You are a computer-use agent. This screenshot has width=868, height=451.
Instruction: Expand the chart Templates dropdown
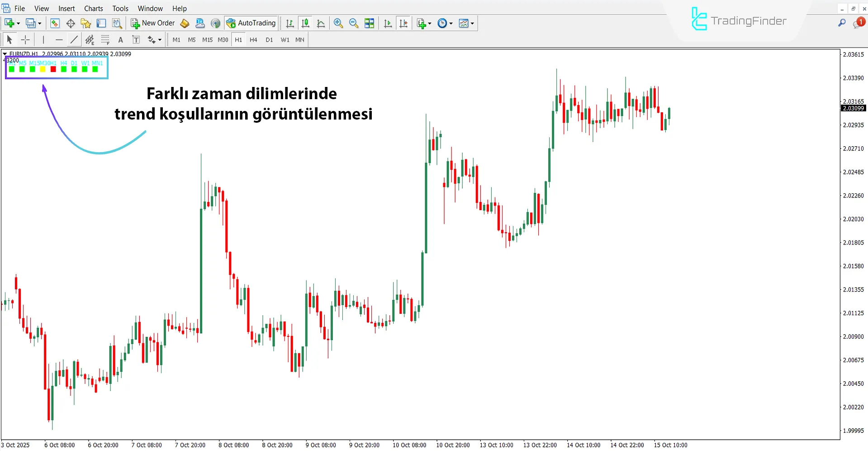(466, 23)
